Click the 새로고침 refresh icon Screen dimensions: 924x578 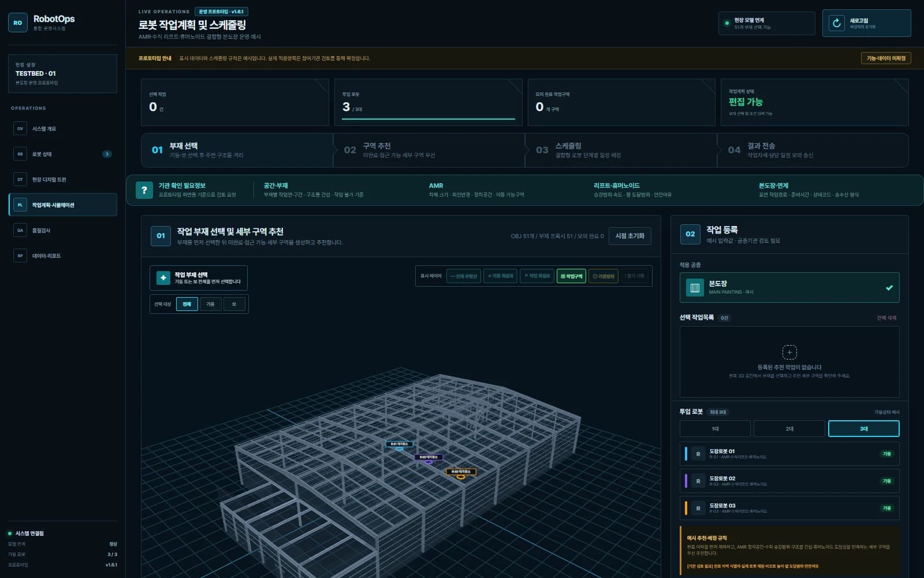(x=836, y=23)
